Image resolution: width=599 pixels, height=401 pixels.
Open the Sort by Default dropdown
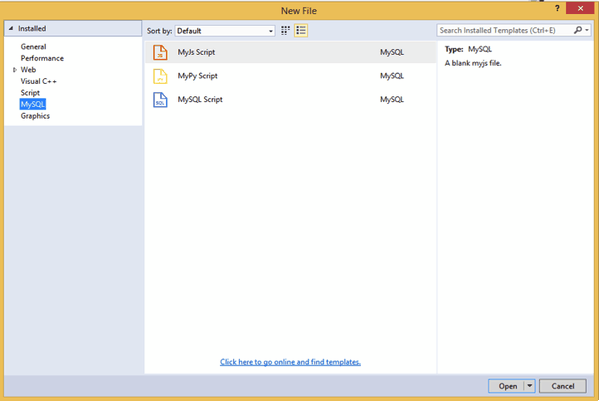pyautogui.click(x=225, y=31)
